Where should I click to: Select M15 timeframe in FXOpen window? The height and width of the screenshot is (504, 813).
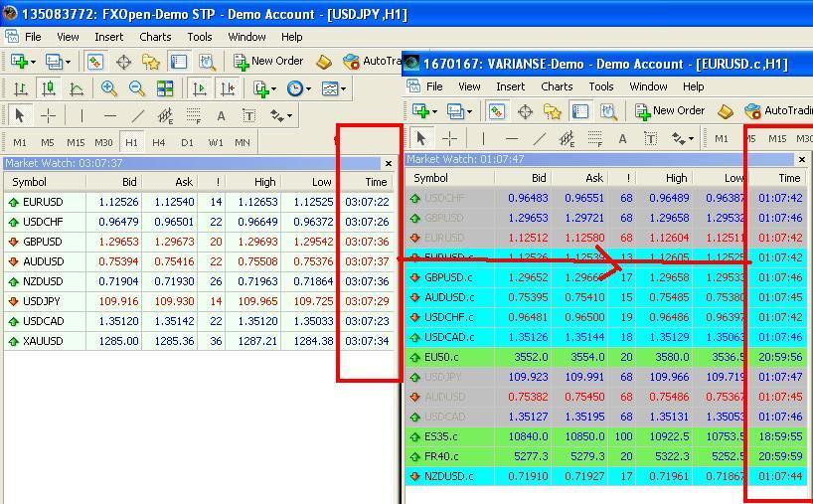pos(76,142)
